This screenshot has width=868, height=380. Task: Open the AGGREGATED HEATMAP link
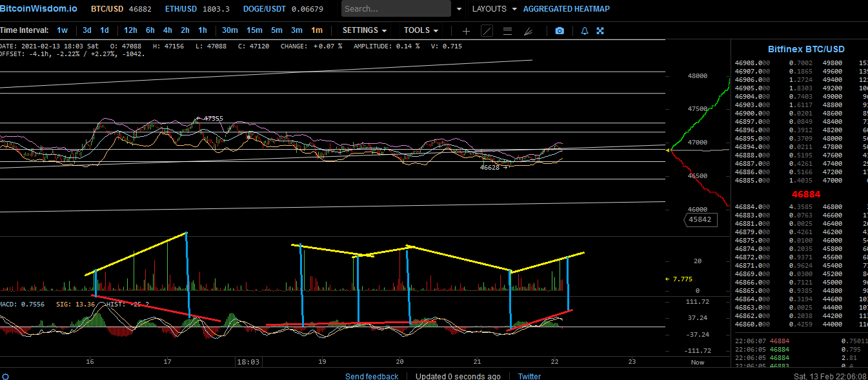tap(566, 9)
